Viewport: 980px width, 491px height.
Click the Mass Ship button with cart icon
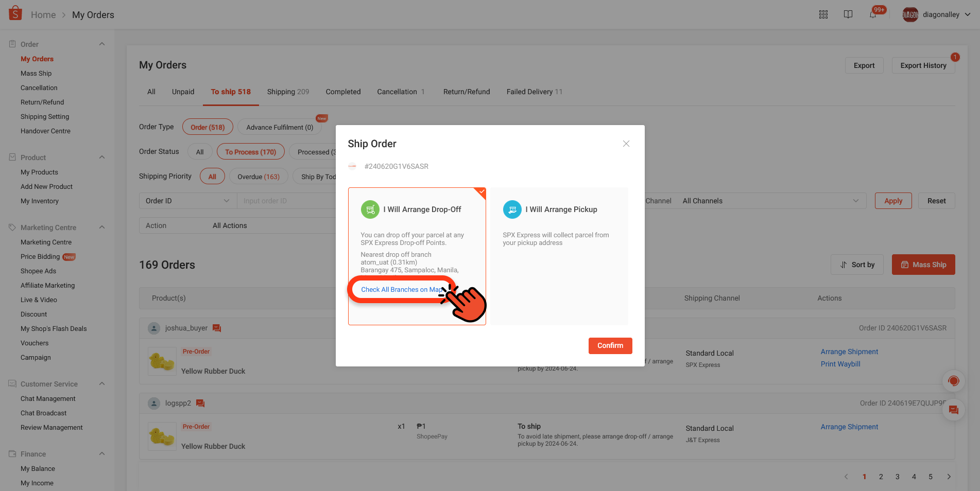923,265
